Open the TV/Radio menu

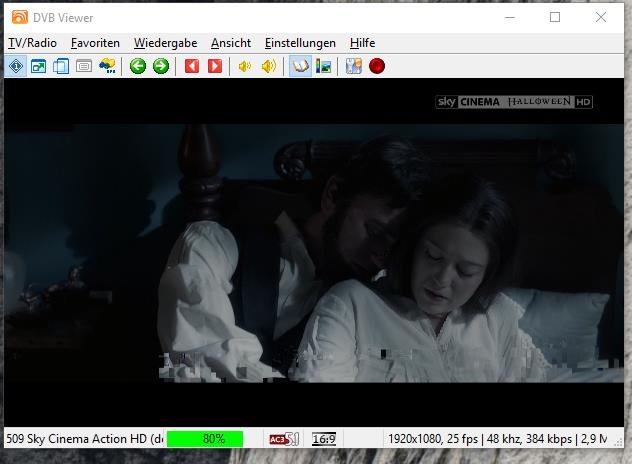pyautogui.click(x=32, y=43)
